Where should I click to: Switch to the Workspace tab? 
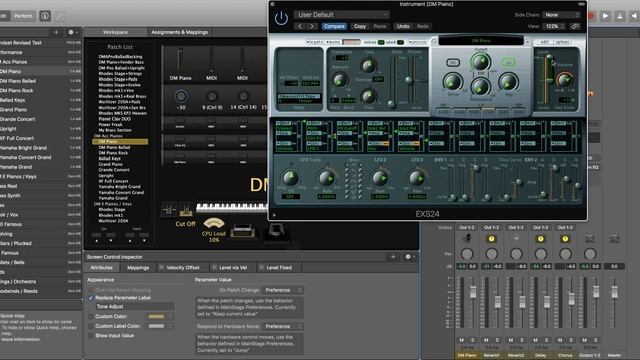tap(116, 32)
